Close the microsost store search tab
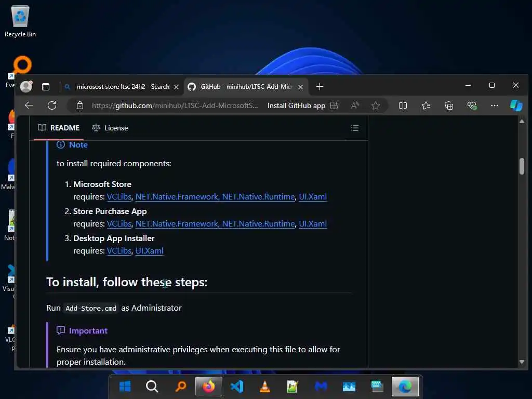Screen dimensions: 532x399 177,87
